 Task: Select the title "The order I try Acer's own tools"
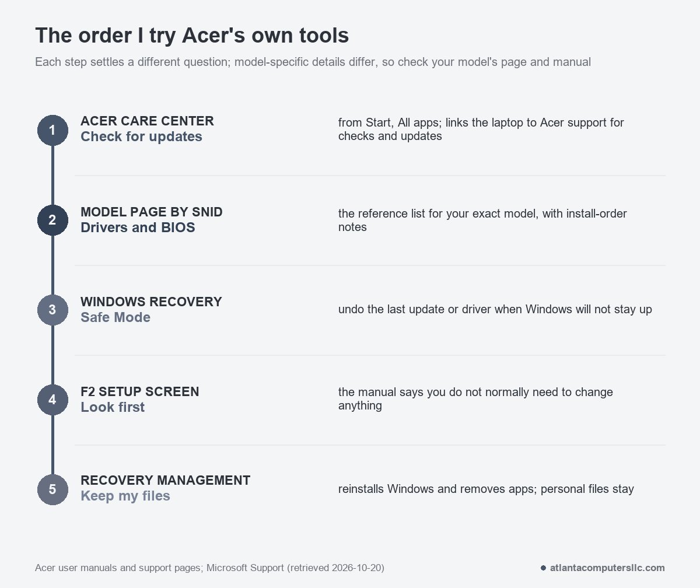(192, 36)
